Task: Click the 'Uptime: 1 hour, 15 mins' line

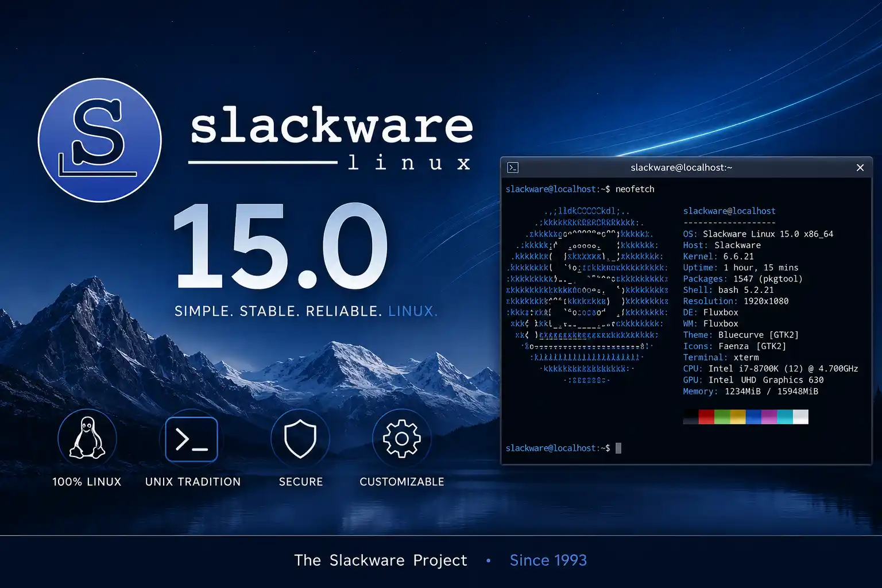Action: [x=741, y=268]
